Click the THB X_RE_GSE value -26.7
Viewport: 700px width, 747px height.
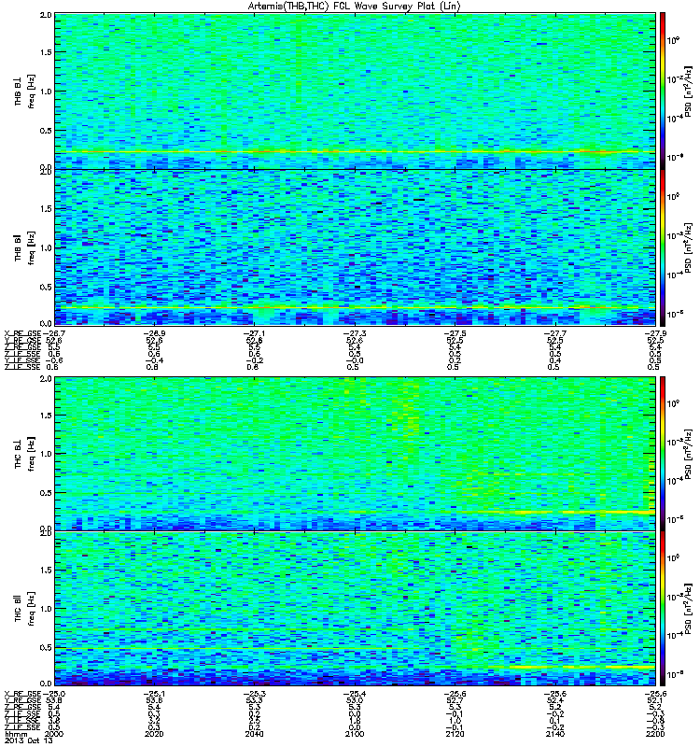coord(53,333)
